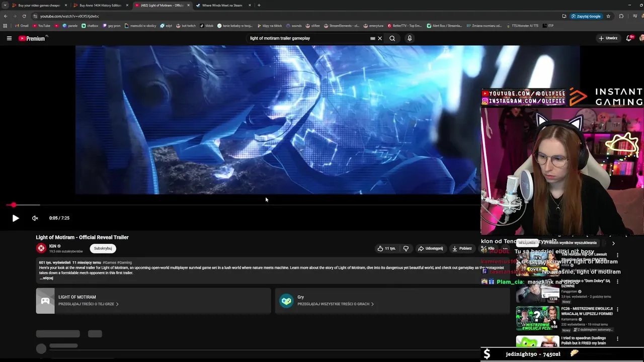Viewport: 644px width, 362px height.
Task: Share the video via Udostępnij
Action: 430,248
